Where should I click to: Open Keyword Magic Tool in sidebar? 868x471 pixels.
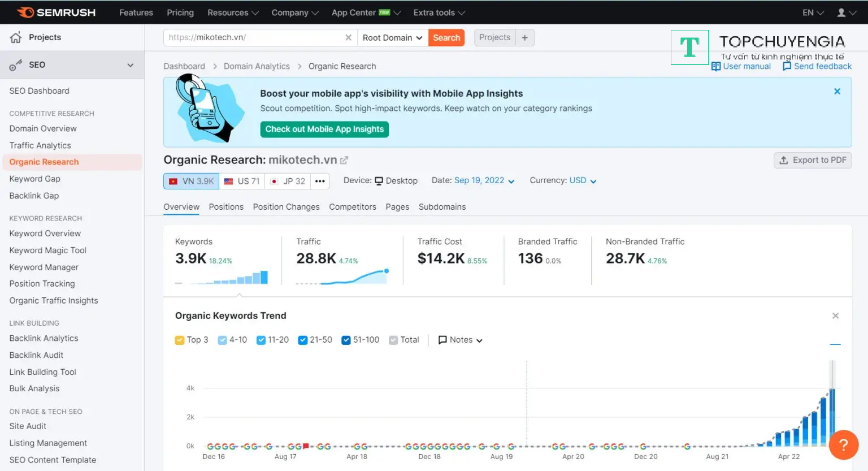point(48,250)
